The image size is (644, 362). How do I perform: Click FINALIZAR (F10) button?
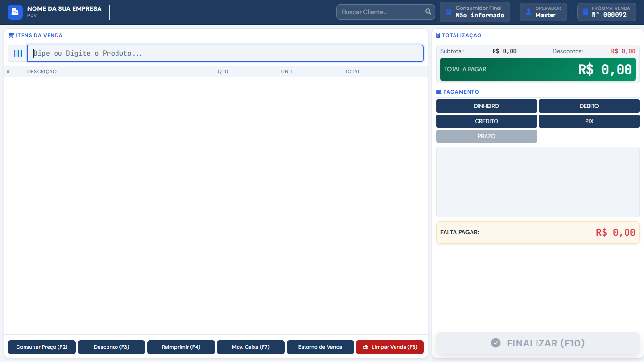click(x=538, y=343)
